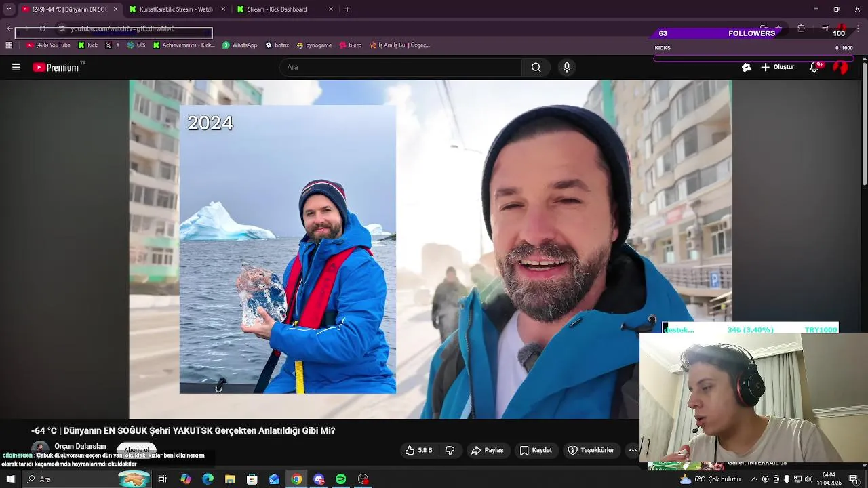Click the icon left of Oluştur
This screenshot has height=488, width=868.
pyautogui.click(x=747, y=67)
